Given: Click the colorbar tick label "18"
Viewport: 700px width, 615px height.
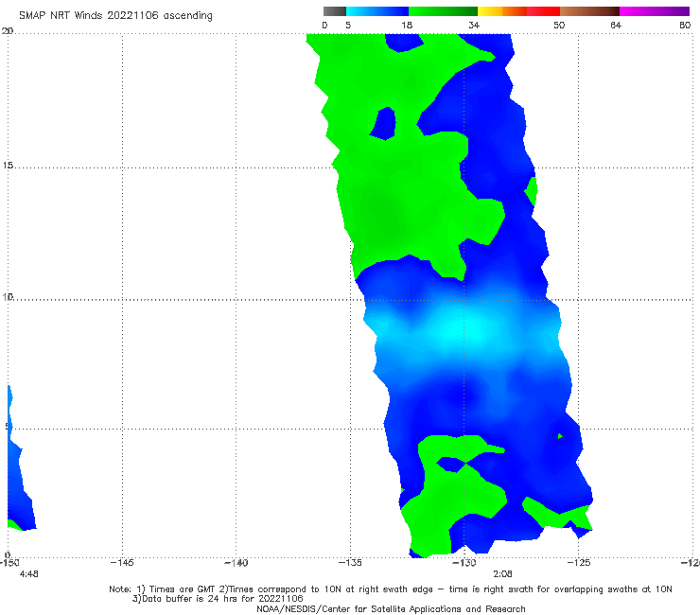Looking at the screenshot, I should tap(407, 26).
